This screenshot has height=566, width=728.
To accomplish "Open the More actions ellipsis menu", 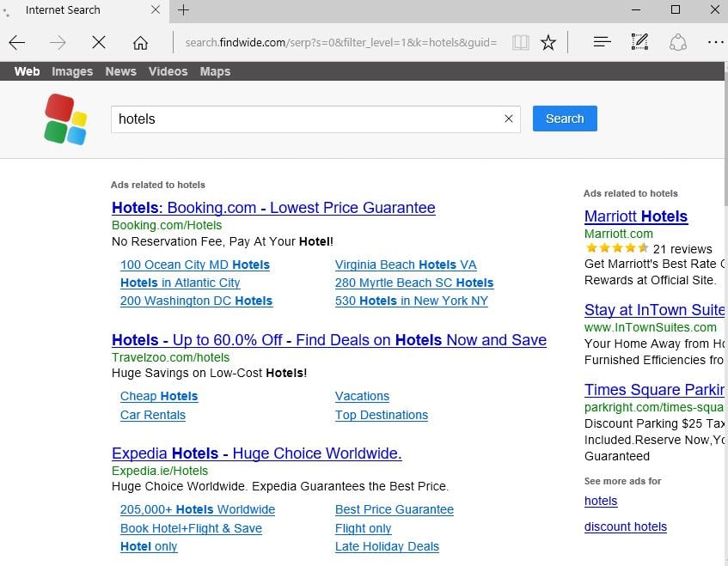I will tap(715, 42).
